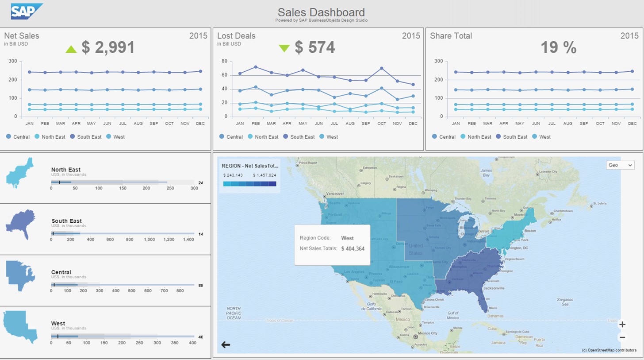644x360 pixels.
Task: Select the West region map shape
Action: coord(19,326)
